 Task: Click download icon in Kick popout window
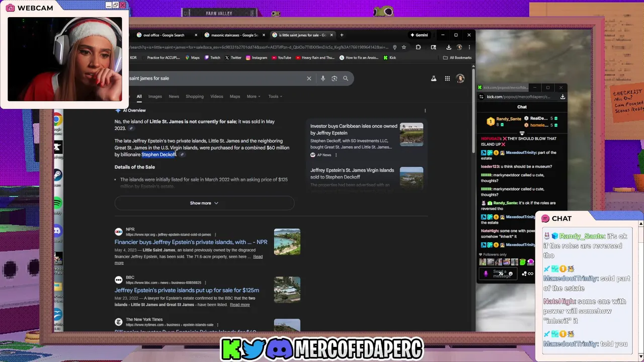[x=562, y=97]
